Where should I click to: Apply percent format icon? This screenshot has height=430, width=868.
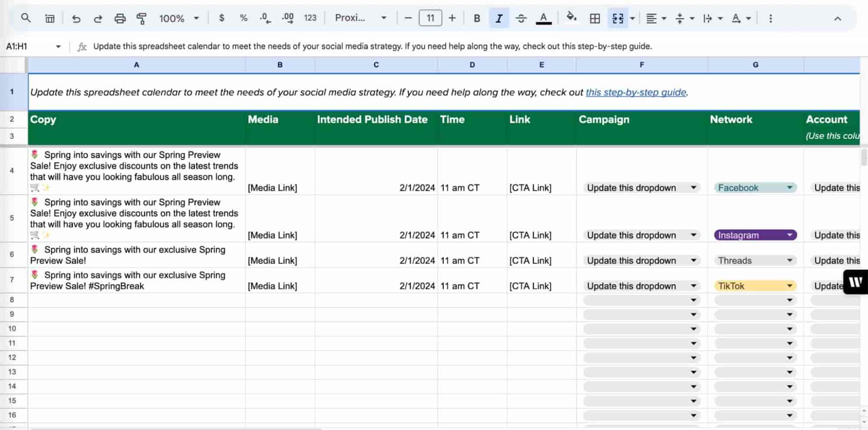(244, 18)
